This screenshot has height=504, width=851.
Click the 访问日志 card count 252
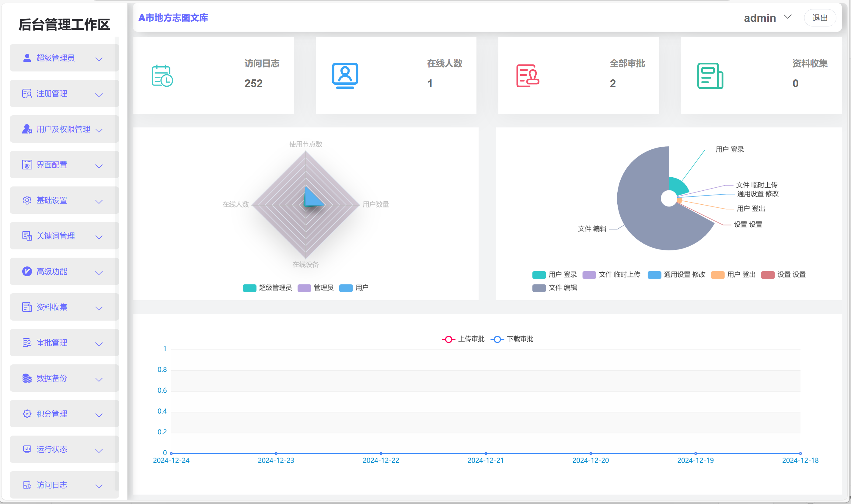point(253,84)
